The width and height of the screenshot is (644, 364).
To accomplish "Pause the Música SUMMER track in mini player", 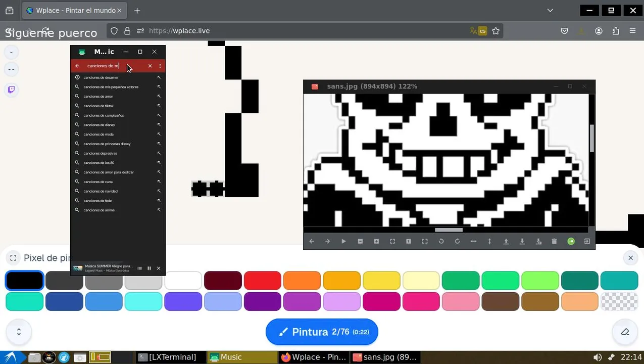I will tap(149, 268).
